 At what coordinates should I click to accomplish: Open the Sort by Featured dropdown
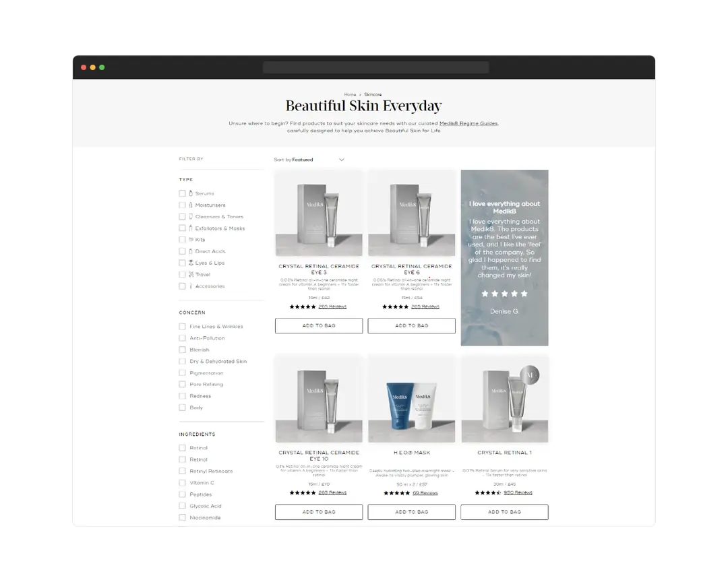[x=309, y=160]
